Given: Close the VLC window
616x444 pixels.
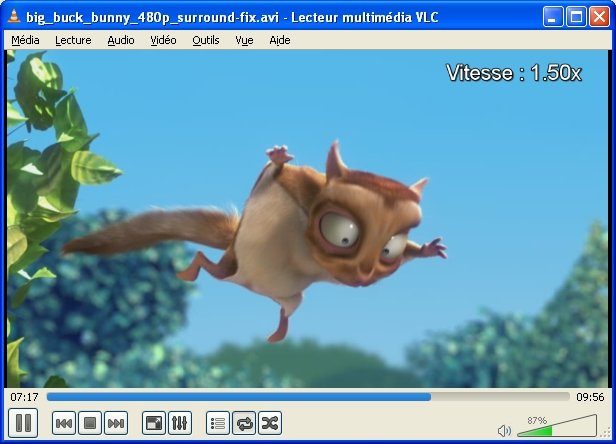Looking at the screenshot, I should point(600,17).
